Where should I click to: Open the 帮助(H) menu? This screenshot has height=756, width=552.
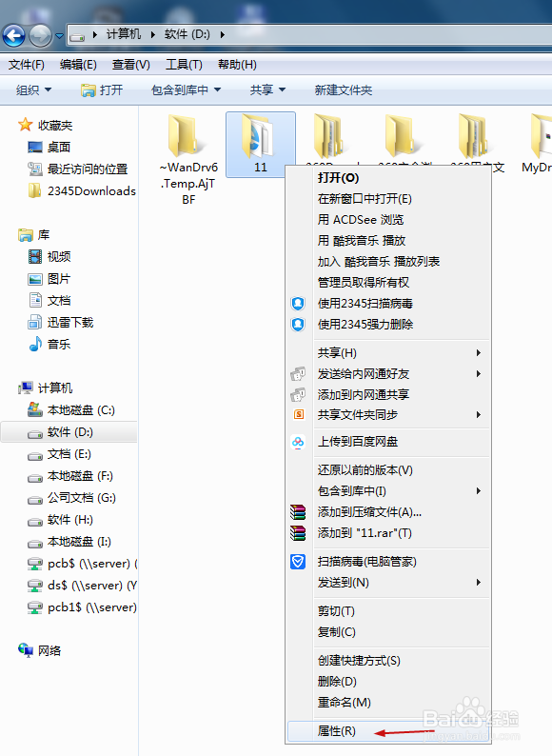coord(237,64)
